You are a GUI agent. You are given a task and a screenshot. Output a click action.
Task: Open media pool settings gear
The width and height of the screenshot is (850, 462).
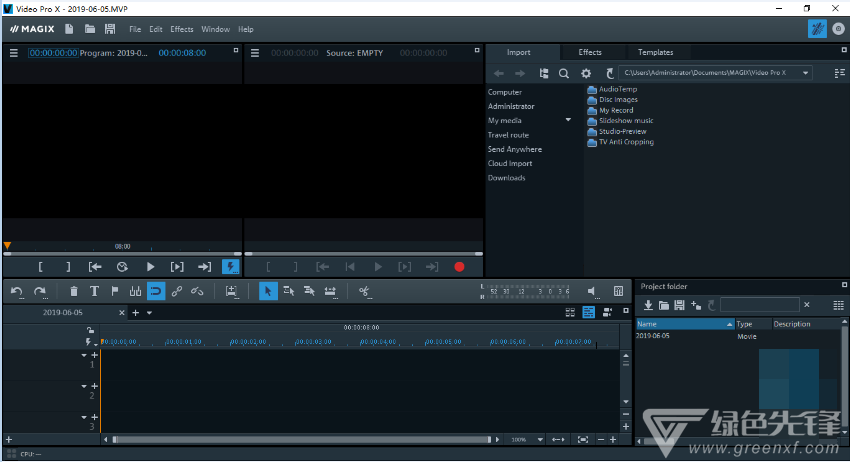[586, 73]
